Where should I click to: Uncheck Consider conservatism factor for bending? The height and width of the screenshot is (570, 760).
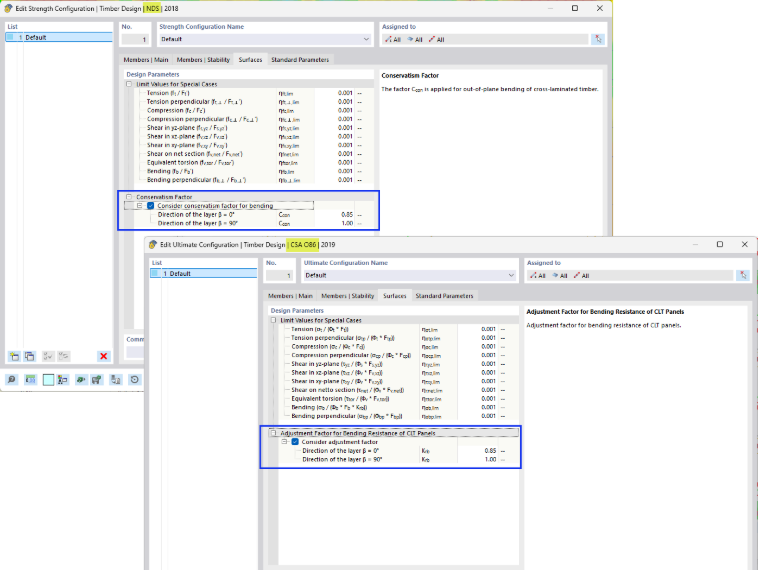coord(151,206)
